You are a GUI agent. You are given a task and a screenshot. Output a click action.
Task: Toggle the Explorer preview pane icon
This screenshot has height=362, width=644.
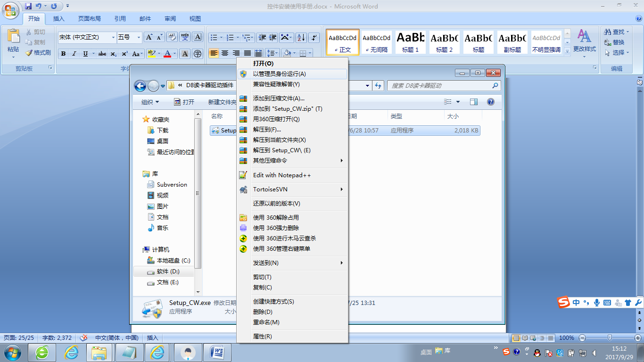click(473, 102)
